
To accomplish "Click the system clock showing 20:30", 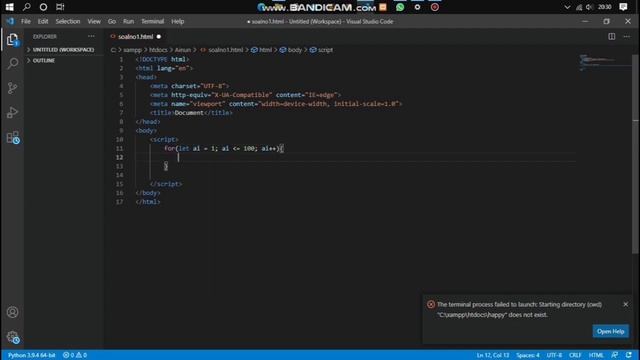I will coord(604,7).
